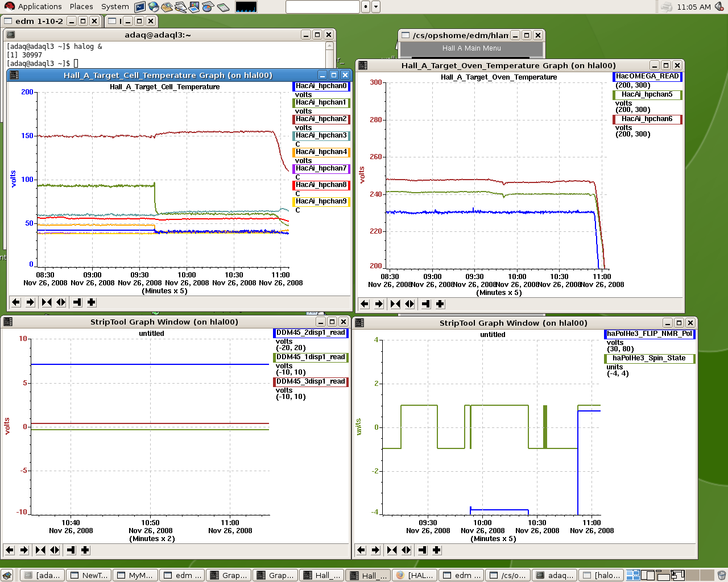Pan left in DDM45 StripTool window
This screenshot has width=728, height=582.
(10, 550)
